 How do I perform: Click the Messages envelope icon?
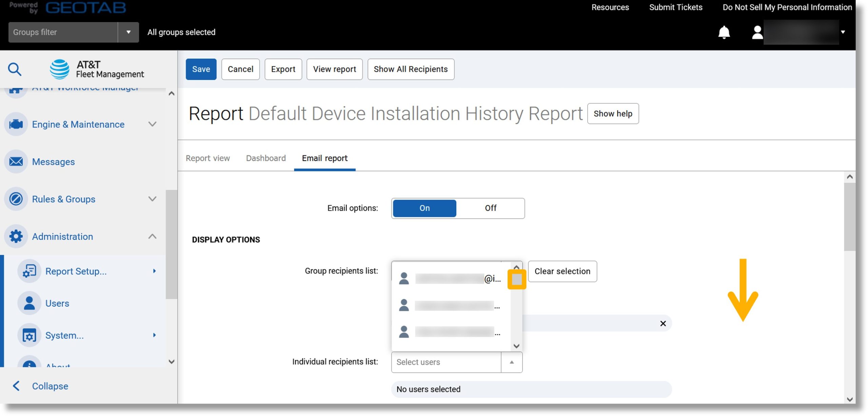click(x=16, y=162)
